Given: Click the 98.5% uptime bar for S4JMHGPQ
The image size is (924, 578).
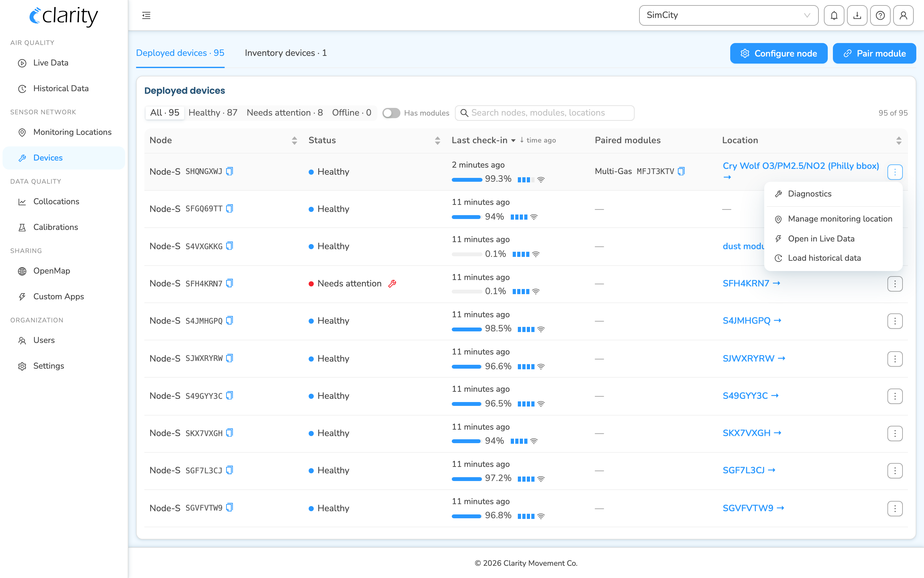Looking at the screenshot, I should (x=466, y=329).
